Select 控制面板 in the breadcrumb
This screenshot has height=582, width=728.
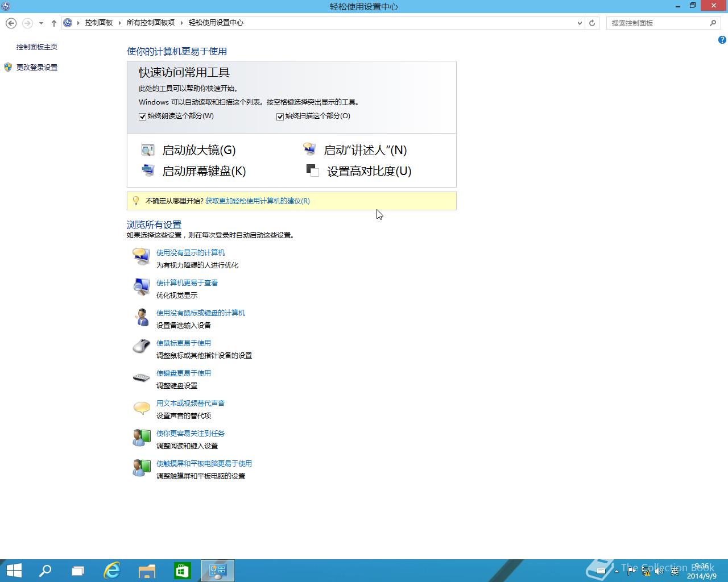coord(99,23)
